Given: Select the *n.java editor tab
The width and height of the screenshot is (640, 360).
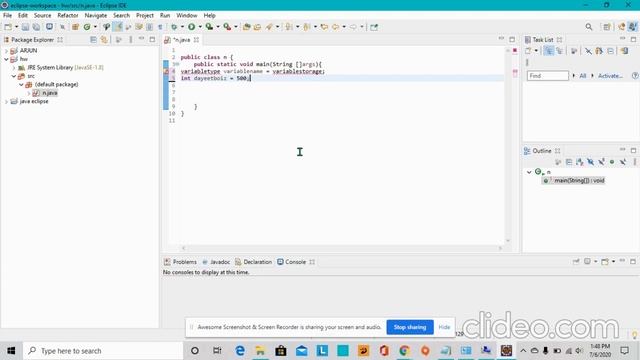Looking at the screenshot, I should (181, 40).
